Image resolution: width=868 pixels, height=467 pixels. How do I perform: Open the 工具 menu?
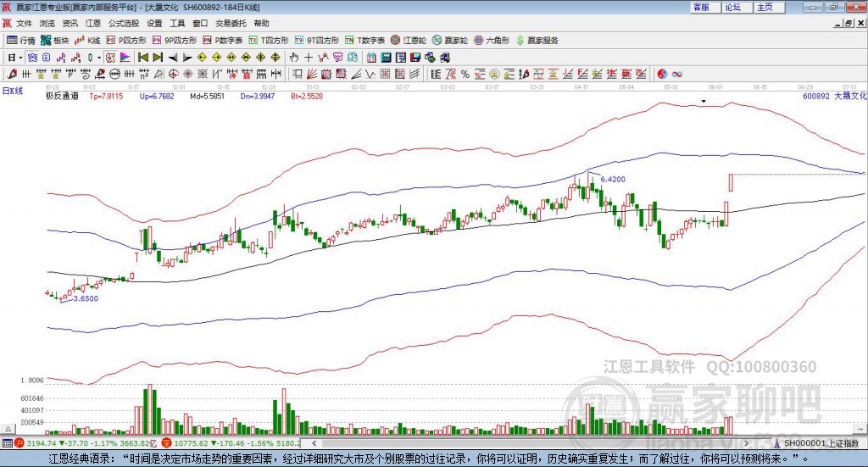point(177,23)
